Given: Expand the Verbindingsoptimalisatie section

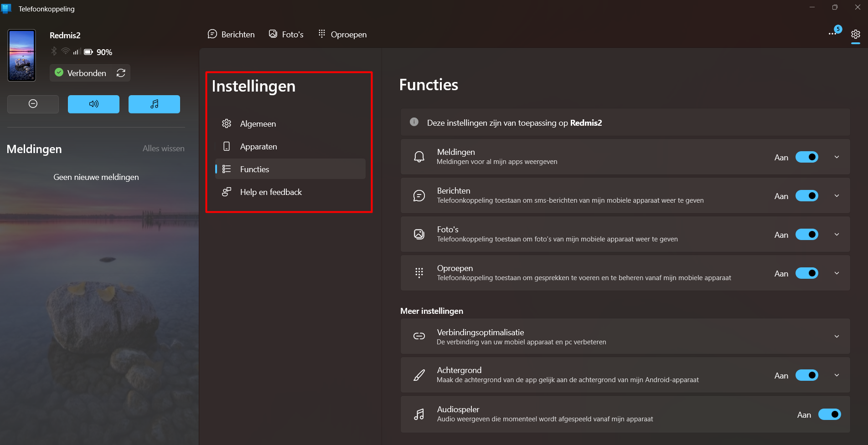Looking at the screenshot, I should (837, 336).
